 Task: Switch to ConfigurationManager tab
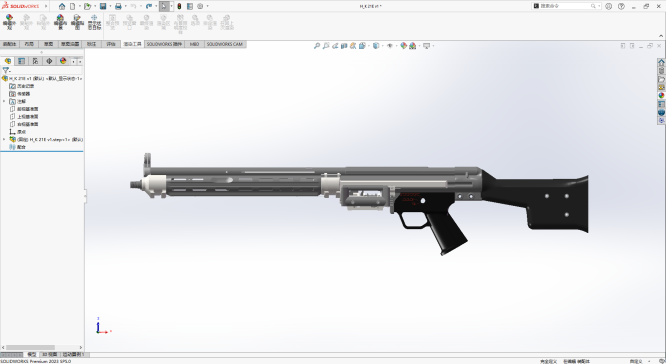point(35,61)
